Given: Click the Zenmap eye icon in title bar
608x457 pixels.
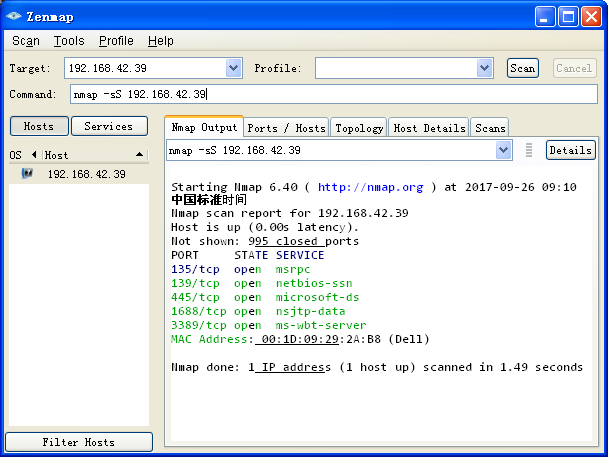Looking at the screenshot, I should [x=14, y=16].
